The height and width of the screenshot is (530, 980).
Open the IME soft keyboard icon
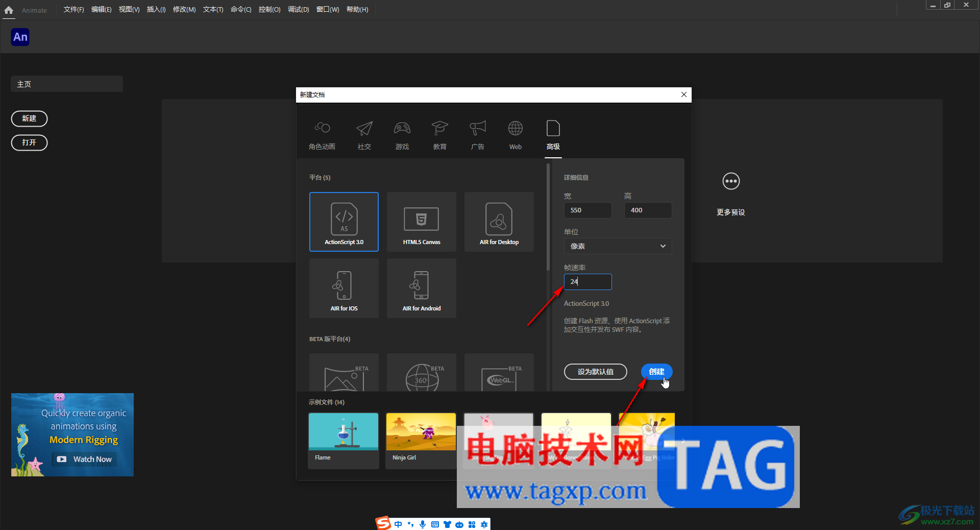tap(435, 524)
